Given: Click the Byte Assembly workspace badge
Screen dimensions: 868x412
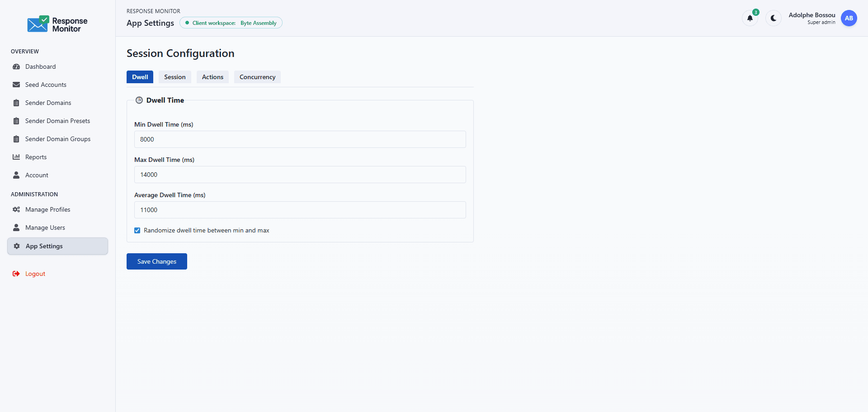Looking at the screenshot, I should coord(231,23).
